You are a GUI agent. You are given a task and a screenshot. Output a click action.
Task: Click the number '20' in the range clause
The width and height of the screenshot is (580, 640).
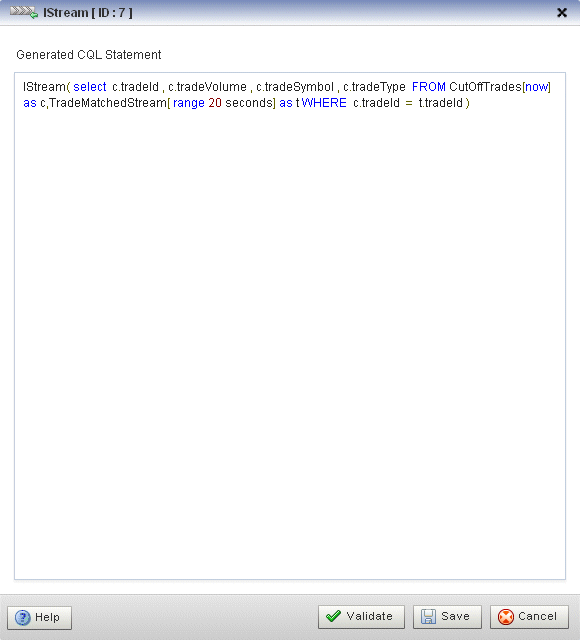click(x=215, y=102)
